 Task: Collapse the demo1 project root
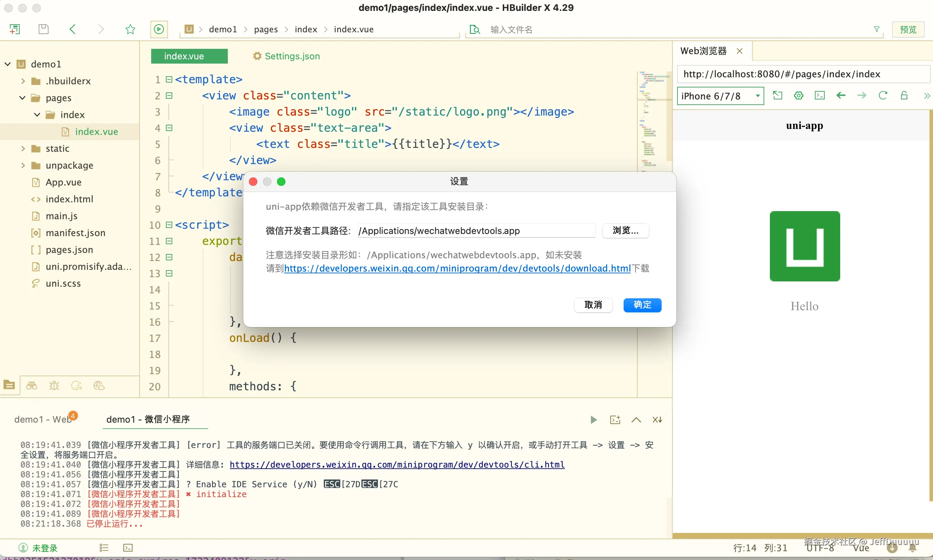(x=7, y=64)
